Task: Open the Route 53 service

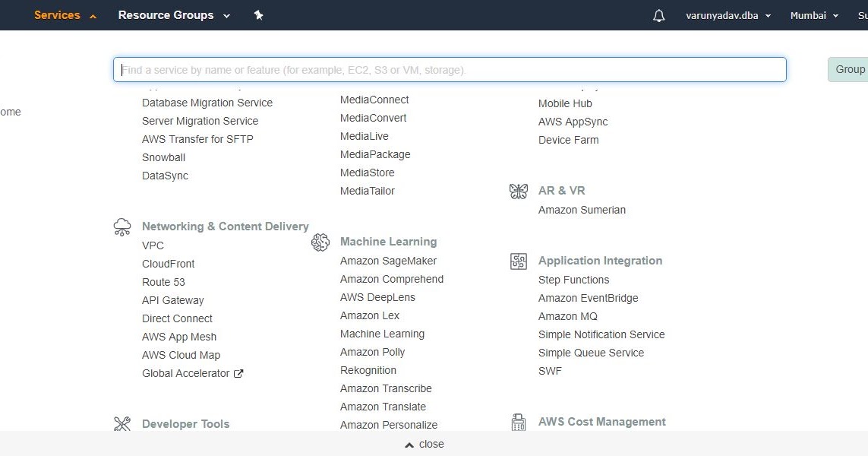Action: tap(163, 282)
